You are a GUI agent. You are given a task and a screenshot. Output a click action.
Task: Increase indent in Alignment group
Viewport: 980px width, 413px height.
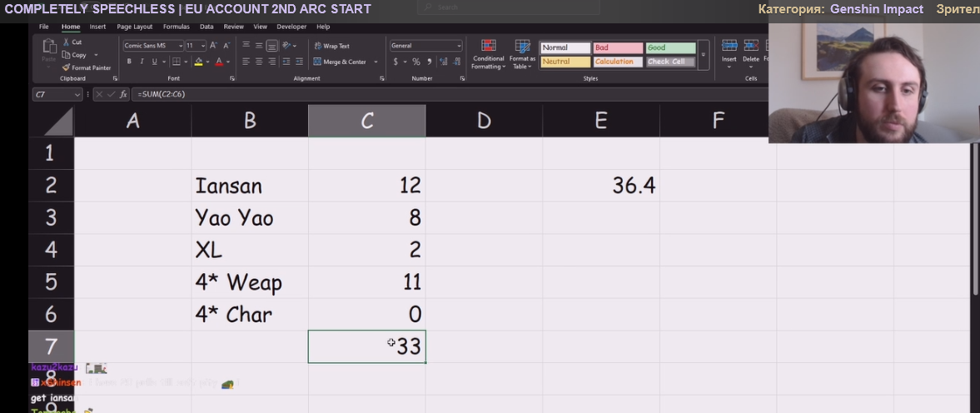point(299,62)
